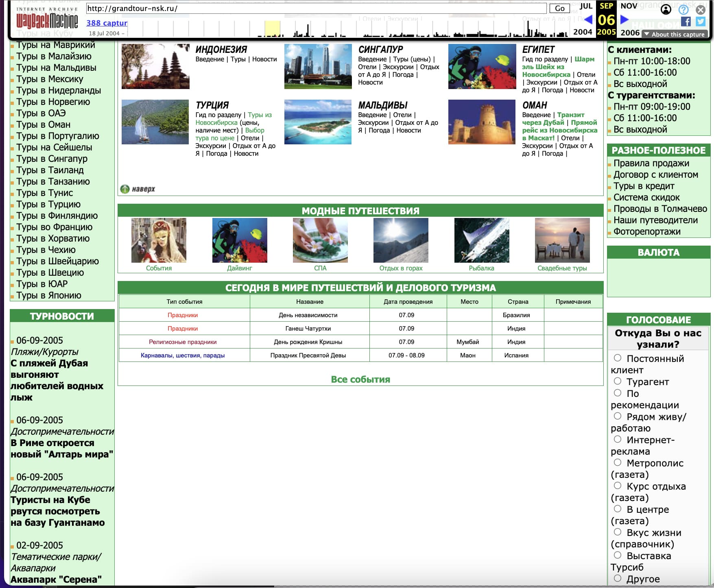Open the СПА link
The width and height of the screenshot is (714, 588).
coord(320,268)
